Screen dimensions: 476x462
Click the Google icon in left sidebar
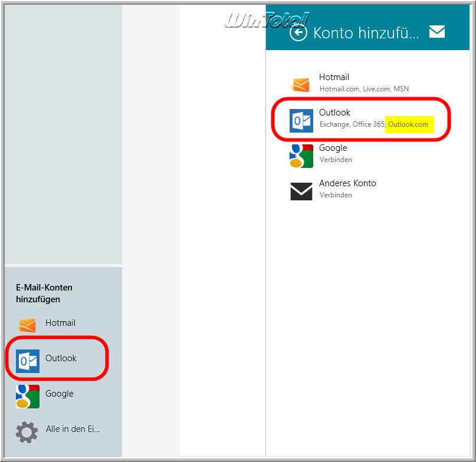pyautogui.click(x=28, y=397)
